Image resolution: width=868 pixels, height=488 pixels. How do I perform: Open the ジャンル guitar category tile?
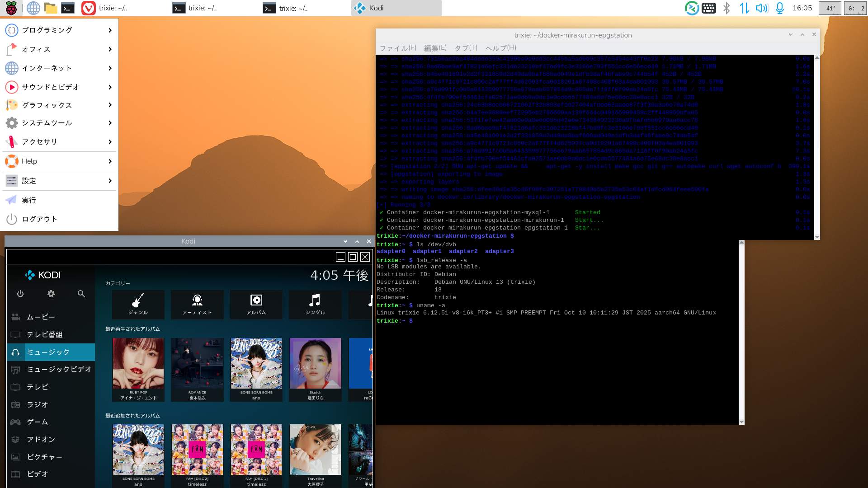138,305
